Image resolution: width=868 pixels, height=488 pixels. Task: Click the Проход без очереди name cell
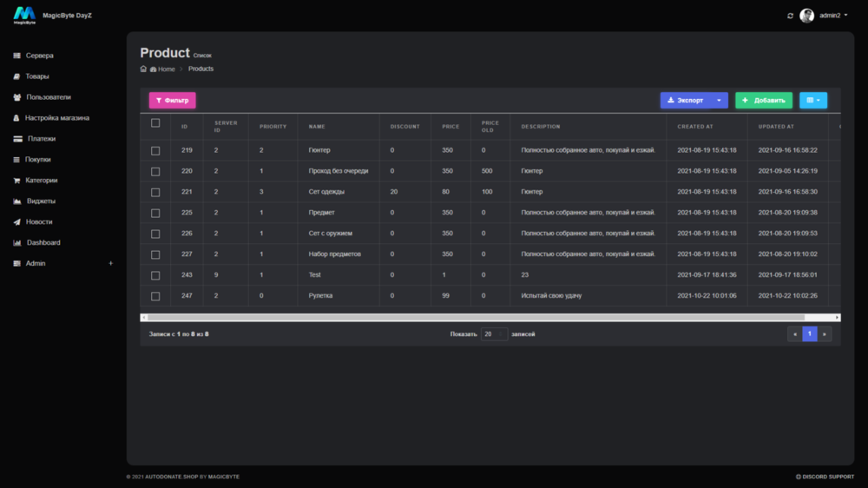[339, 171]
